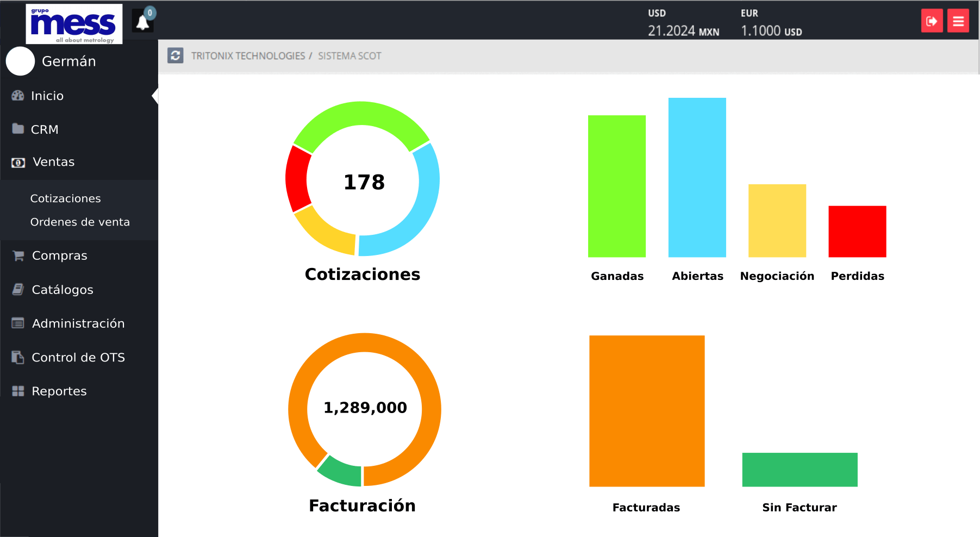Image resolution: width=980 pixels, height=537 pixels.
Task: Click the red Perdidas bar
Action: pos(857,231)
